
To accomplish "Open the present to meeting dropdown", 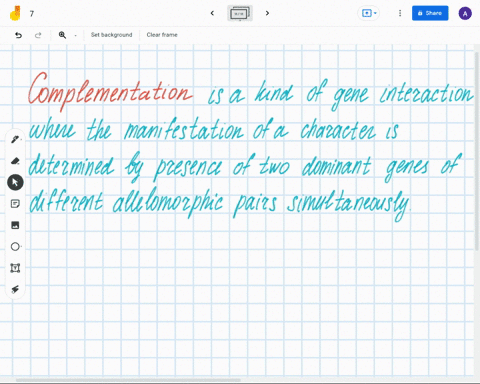I will tap(369, 13).
